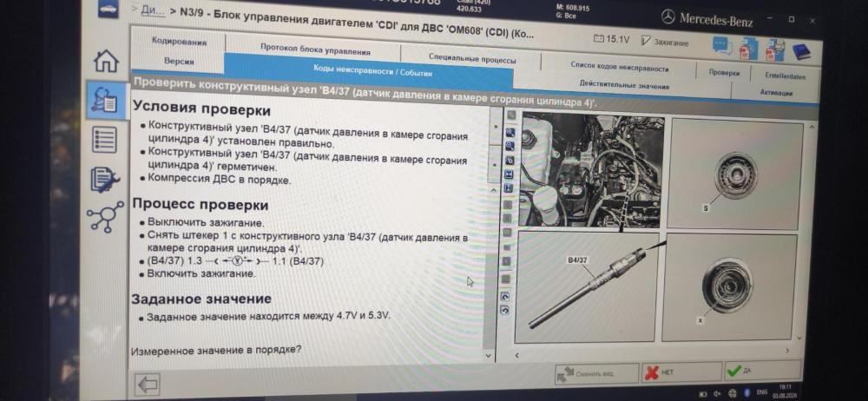This screenshot has height=401, width=868.
Task: Click image pane vertical scrollbar down arrow
Action: 799,338
